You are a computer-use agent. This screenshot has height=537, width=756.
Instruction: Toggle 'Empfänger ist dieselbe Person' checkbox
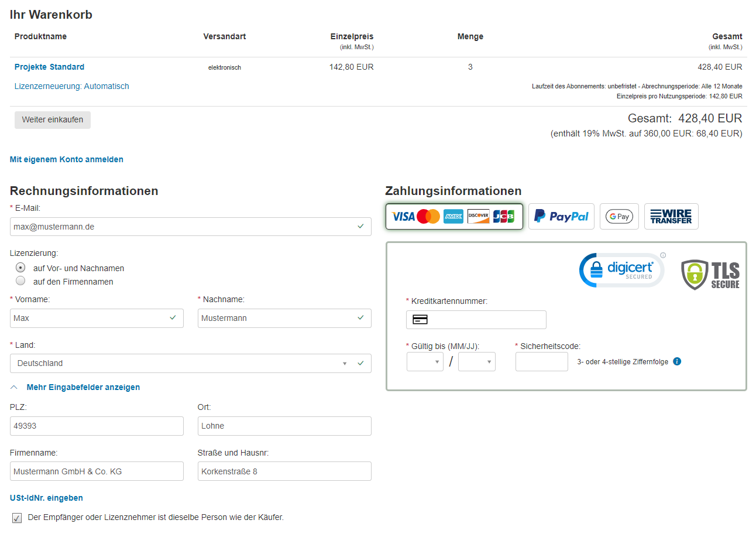point(17,518)
